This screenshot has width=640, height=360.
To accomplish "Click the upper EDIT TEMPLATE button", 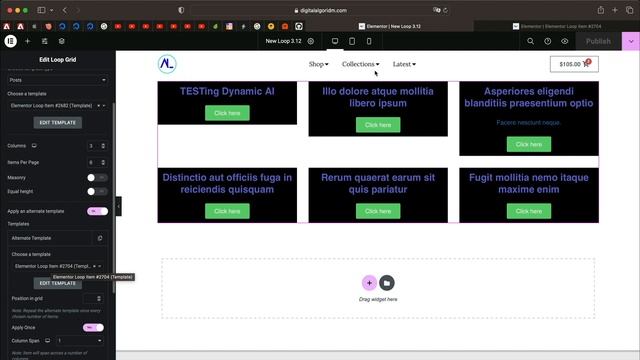I will [x=58, y=122].
